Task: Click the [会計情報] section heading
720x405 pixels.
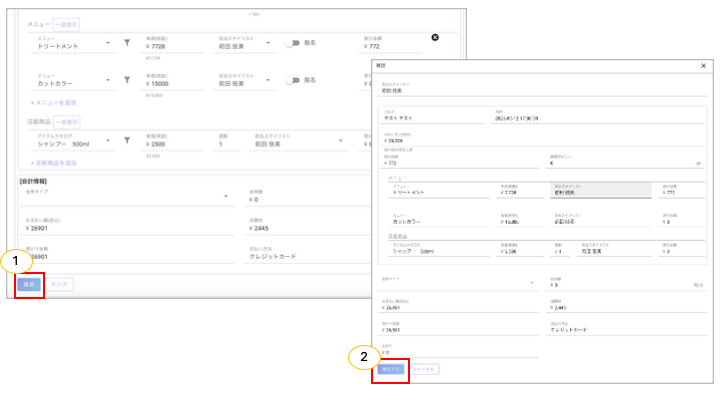Action: [x=33, y=181]
